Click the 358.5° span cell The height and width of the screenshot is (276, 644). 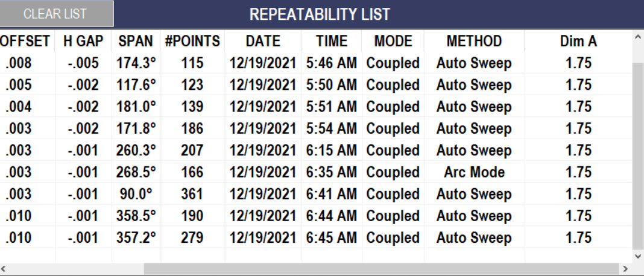tap(136, 216)
